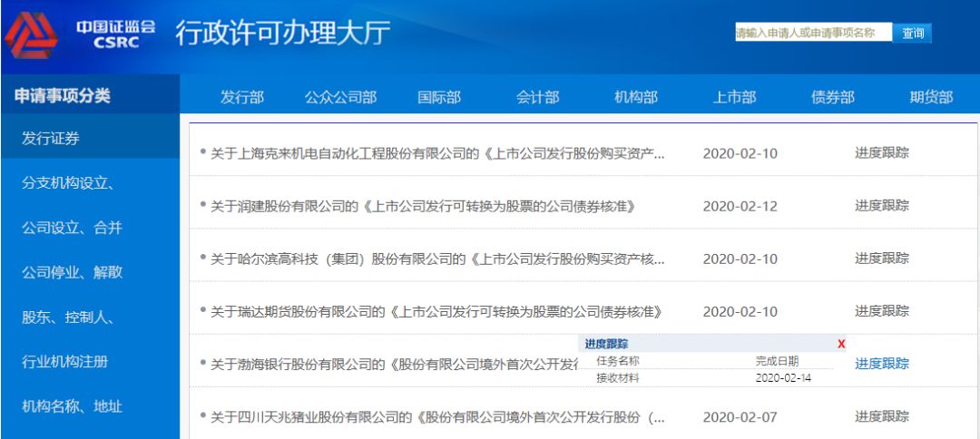Select the 上市部 tab
Screen dimensions: 980x439
734,97
